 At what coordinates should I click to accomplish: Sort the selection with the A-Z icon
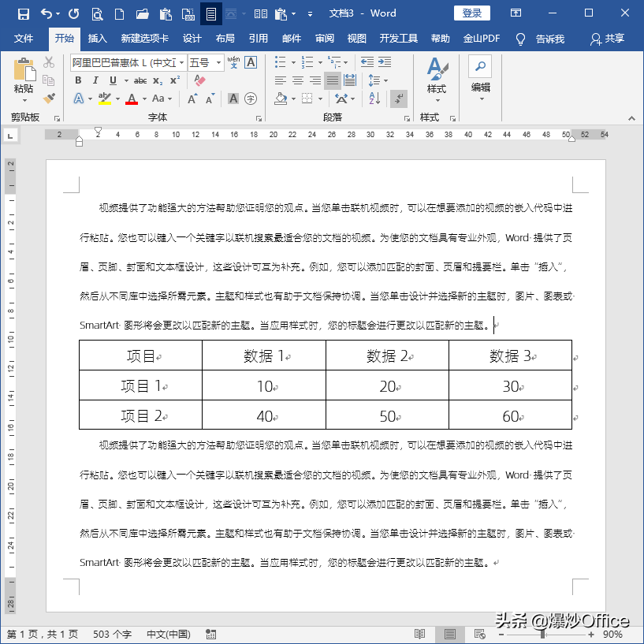[374, 99]
